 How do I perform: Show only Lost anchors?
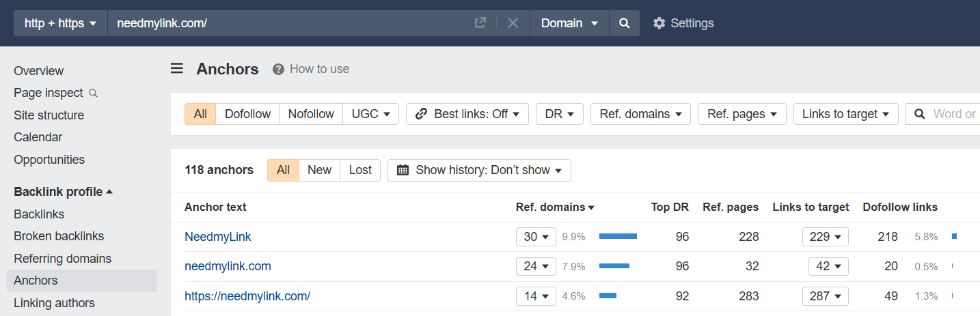(x=360, y=170)
